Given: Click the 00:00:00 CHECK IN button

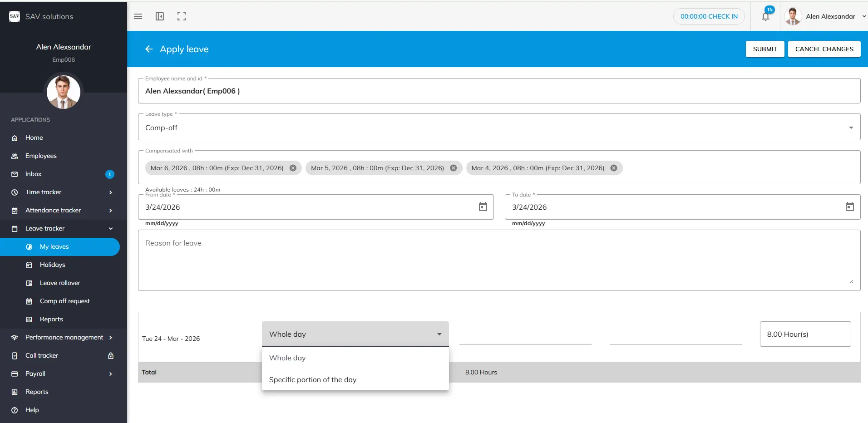Looking at the screenshot, I should [709, 16].
